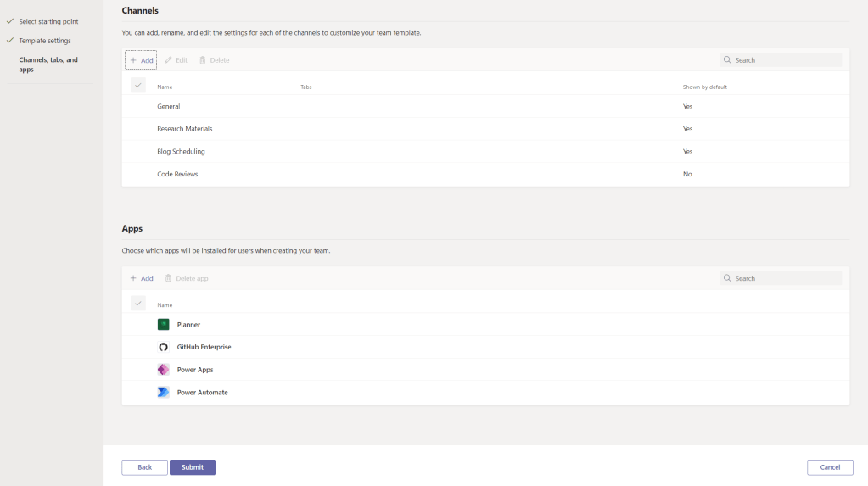Click the Back button
The height and width of the screenshot is (486, 868).
click(144, 467)
